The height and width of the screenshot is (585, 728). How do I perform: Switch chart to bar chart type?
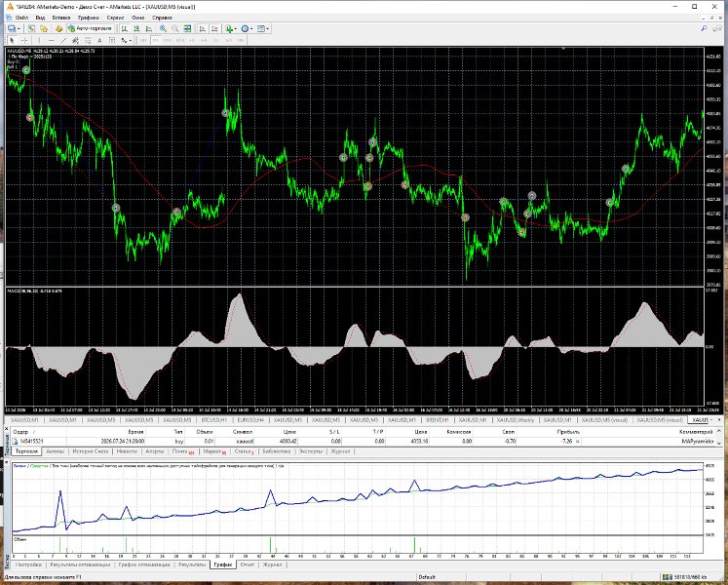point(125,29)
